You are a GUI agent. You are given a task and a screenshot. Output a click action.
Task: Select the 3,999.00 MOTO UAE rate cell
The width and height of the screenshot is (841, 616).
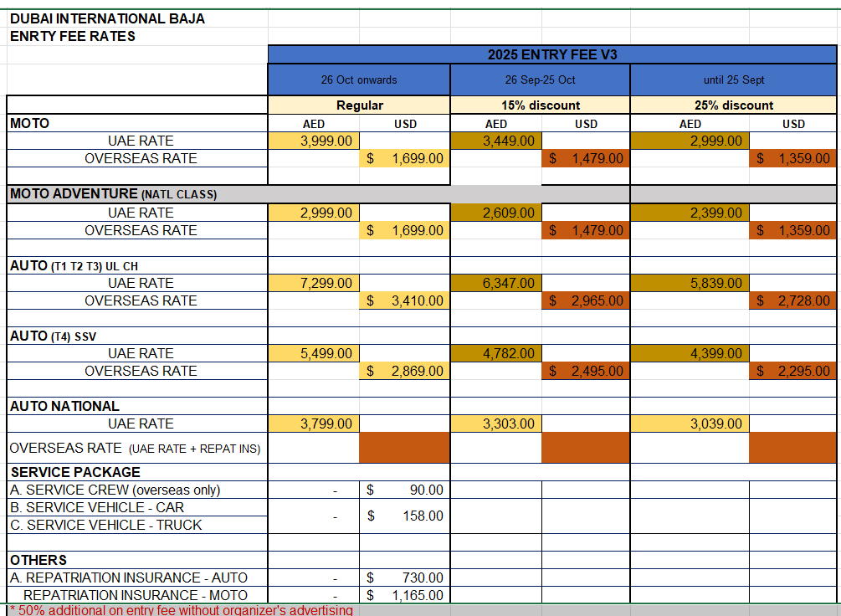(x=314, y=141)
